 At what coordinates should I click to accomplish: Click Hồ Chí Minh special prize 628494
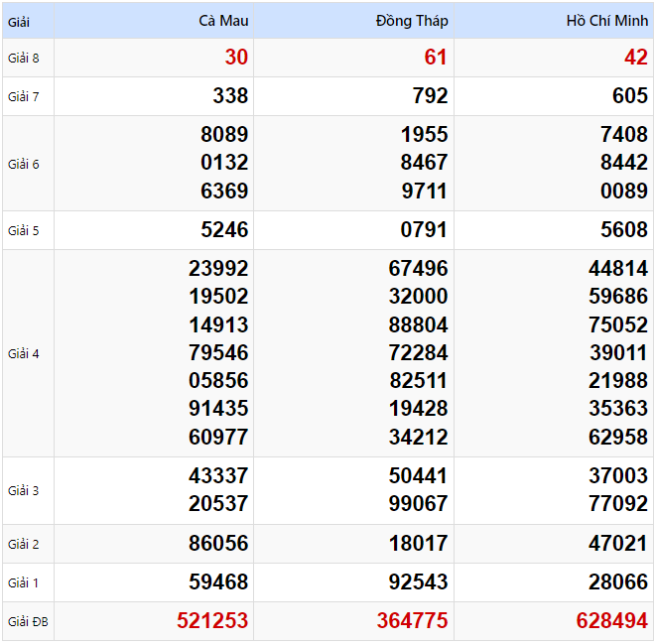click(x=611, y=621)
